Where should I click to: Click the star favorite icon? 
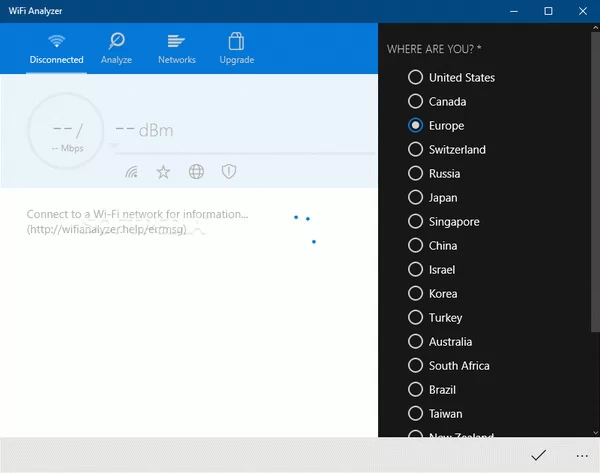click(x=163, y=172)
